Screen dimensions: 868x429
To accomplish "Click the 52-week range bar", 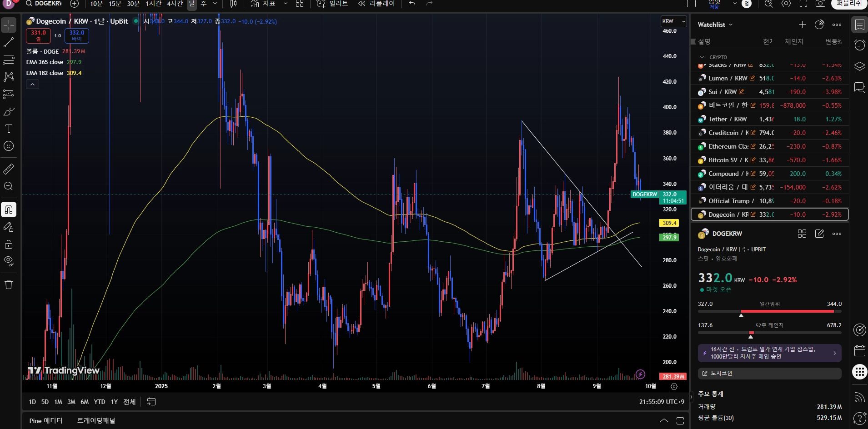I will 769,333.
